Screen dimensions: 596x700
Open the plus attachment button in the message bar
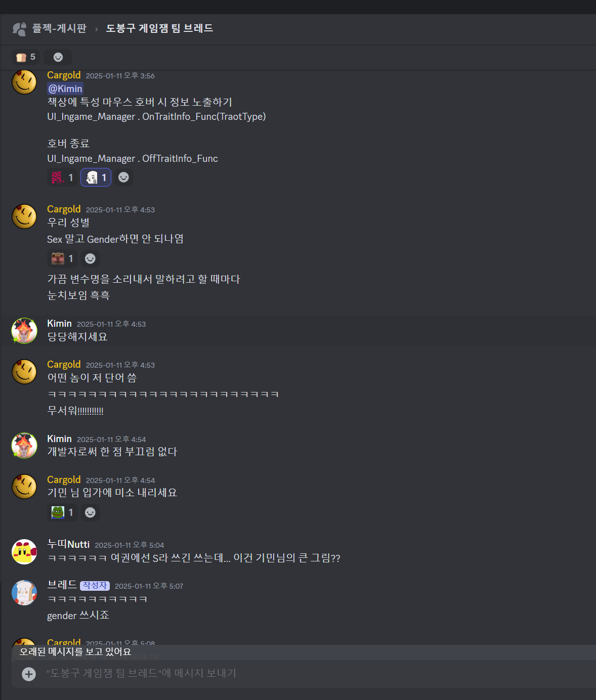[x=29, y=674]
